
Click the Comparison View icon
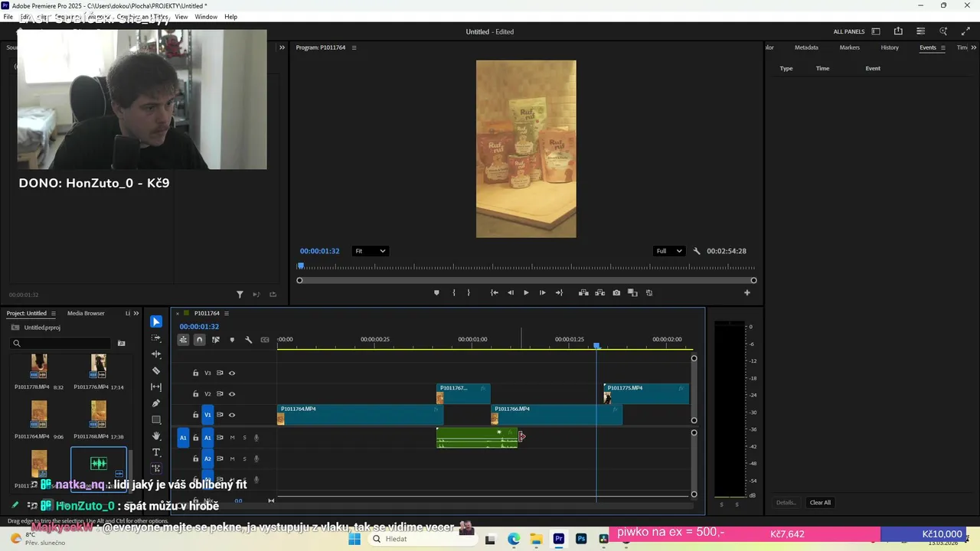click(x=632, y=292)
